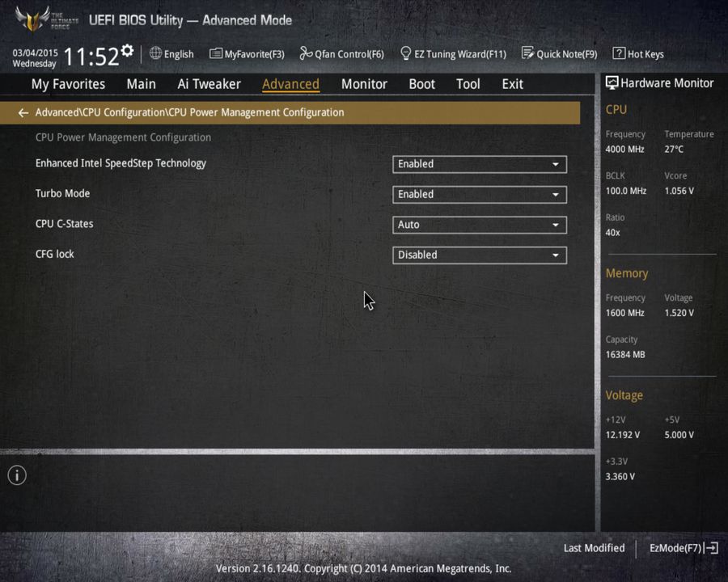Screen dimensions: 728x582
Task: Click +3.3V value 3.360 V
Action: [x=620, y=477]
